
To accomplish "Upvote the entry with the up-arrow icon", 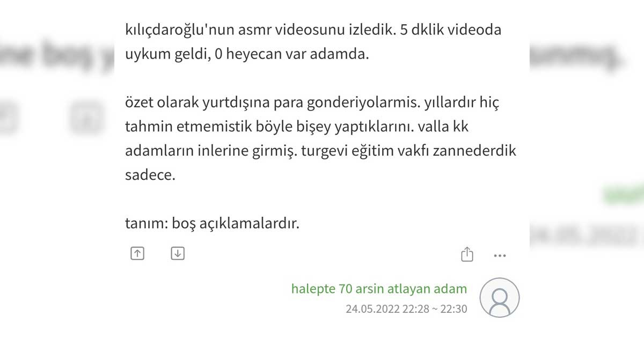I will 137,254.
